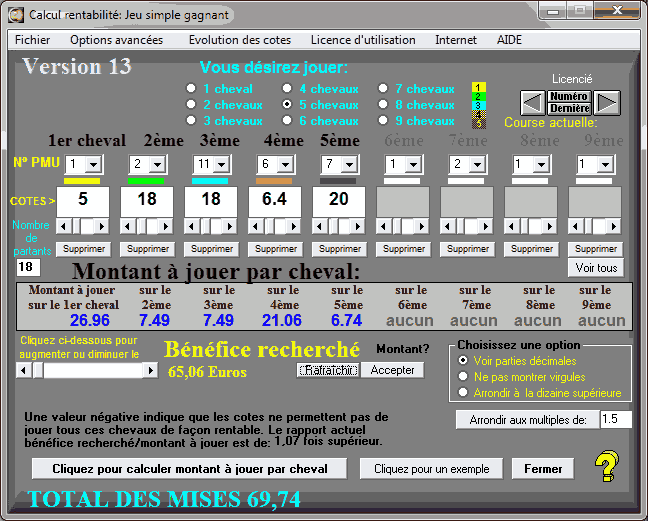Select the '2 chevaux' radio option
The height and width of the screenshot is (521, 648).
(x=191, y=105)
